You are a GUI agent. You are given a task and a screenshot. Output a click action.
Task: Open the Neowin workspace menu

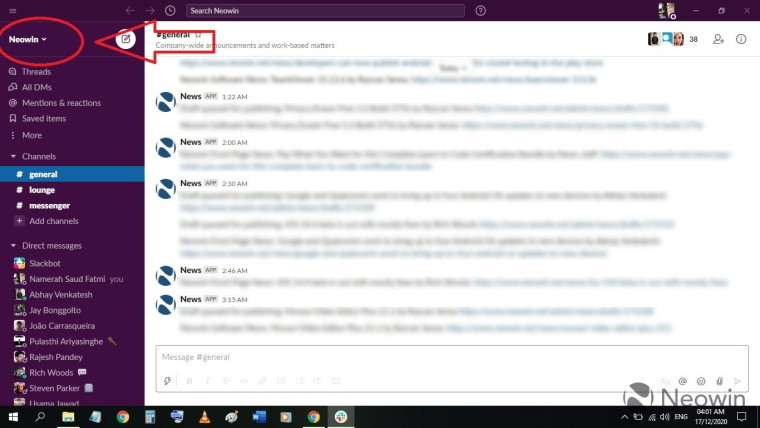tap(28, 39)
